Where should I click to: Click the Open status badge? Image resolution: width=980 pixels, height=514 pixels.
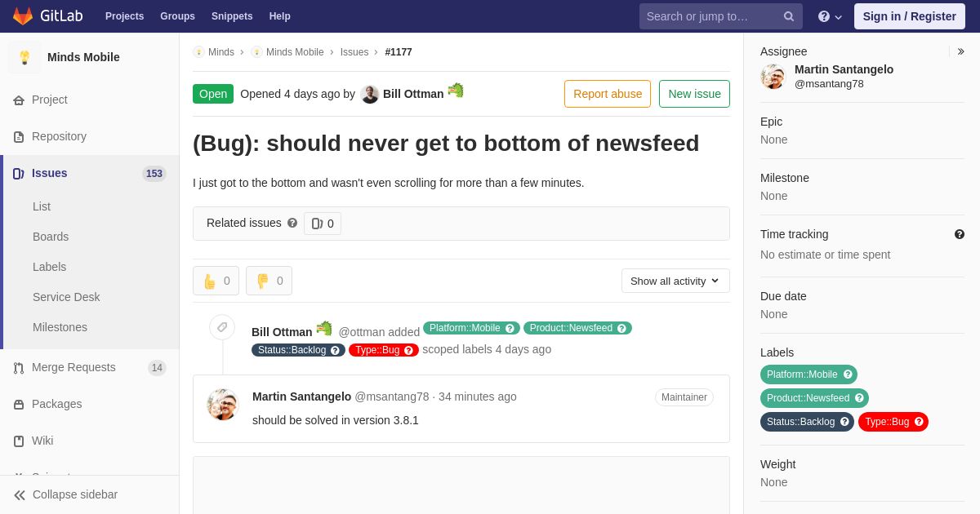coord(213,94)
